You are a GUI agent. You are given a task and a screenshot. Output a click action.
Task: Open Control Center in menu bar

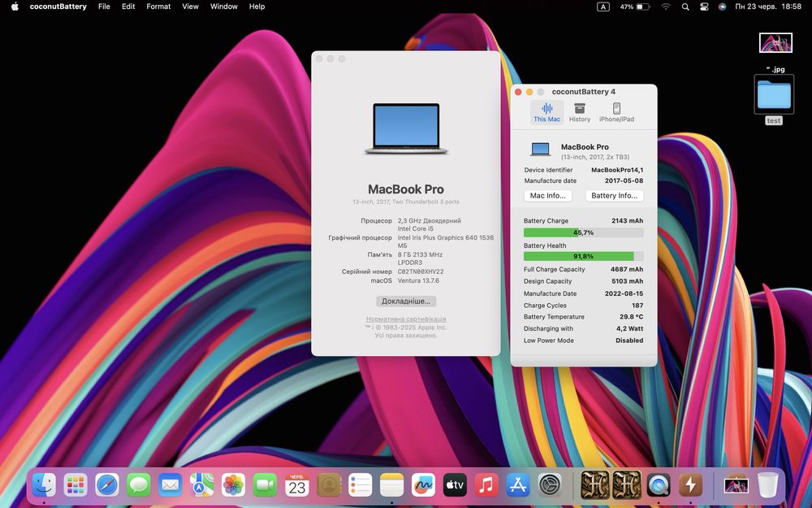click(704, 7)
